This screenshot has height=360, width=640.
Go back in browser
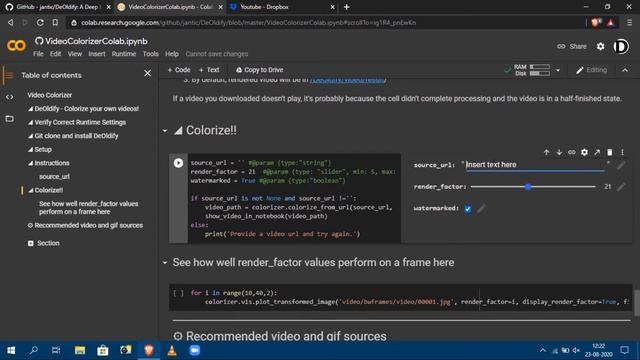point(11,22)
